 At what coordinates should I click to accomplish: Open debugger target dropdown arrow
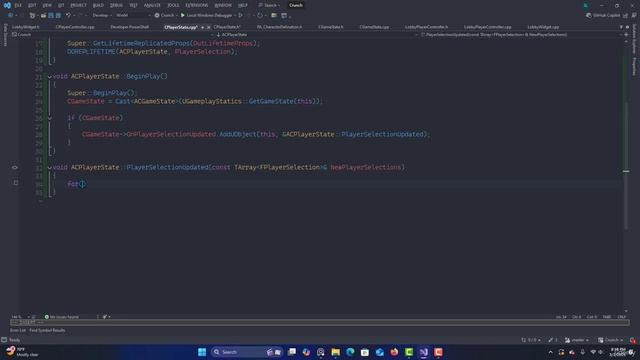tap(235, 15)
